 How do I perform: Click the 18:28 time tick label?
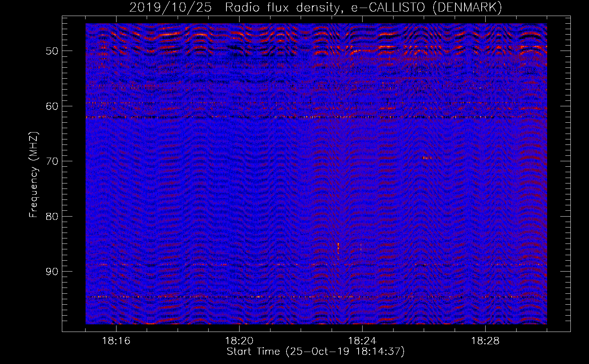pos(485,341)
